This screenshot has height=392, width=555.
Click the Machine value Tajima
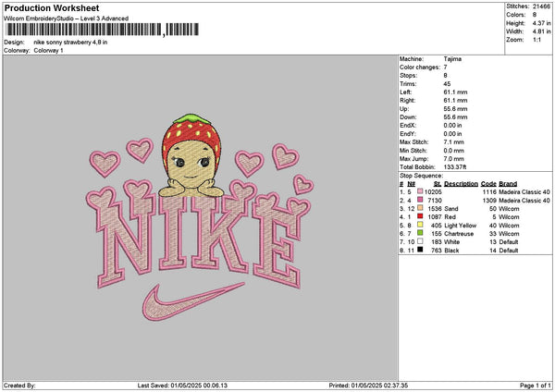[453, 59]
